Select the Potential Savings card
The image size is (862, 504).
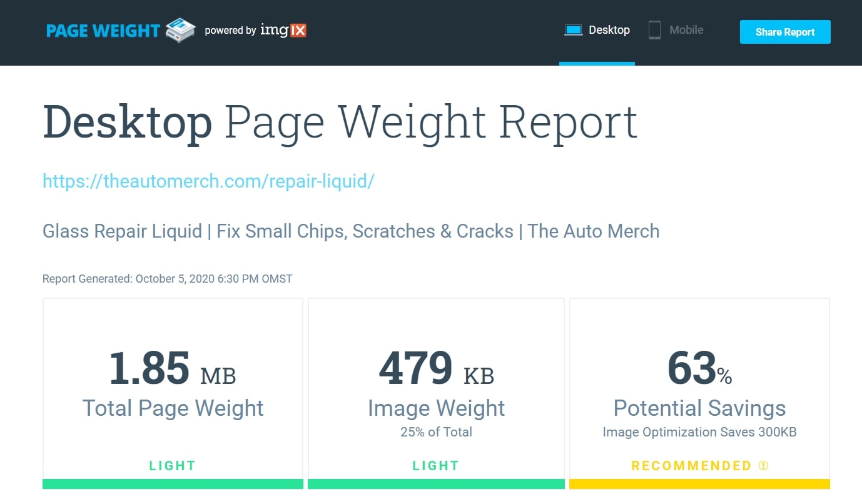(x=699, y=388)
